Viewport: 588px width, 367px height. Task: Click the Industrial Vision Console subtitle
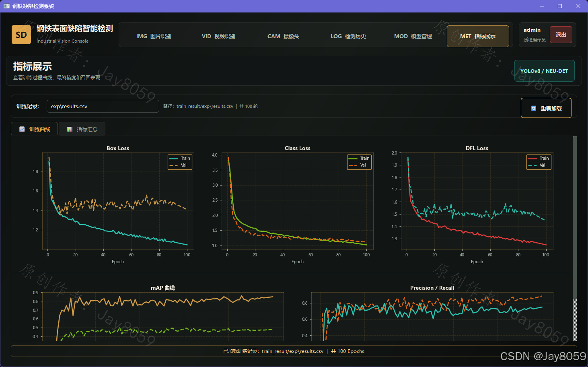(x=63, y=41)
